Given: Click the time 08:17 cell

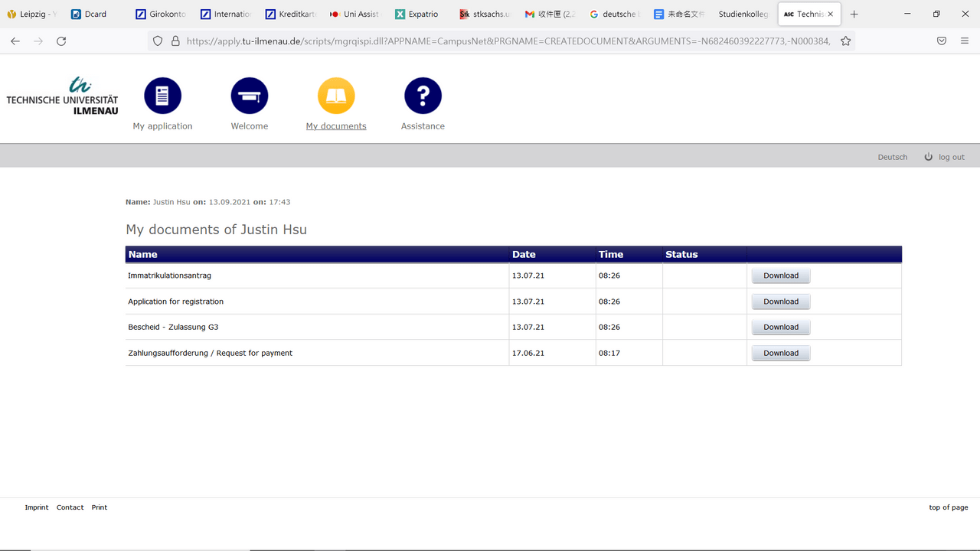Looking at the screenshot, I should click(629, 353).
